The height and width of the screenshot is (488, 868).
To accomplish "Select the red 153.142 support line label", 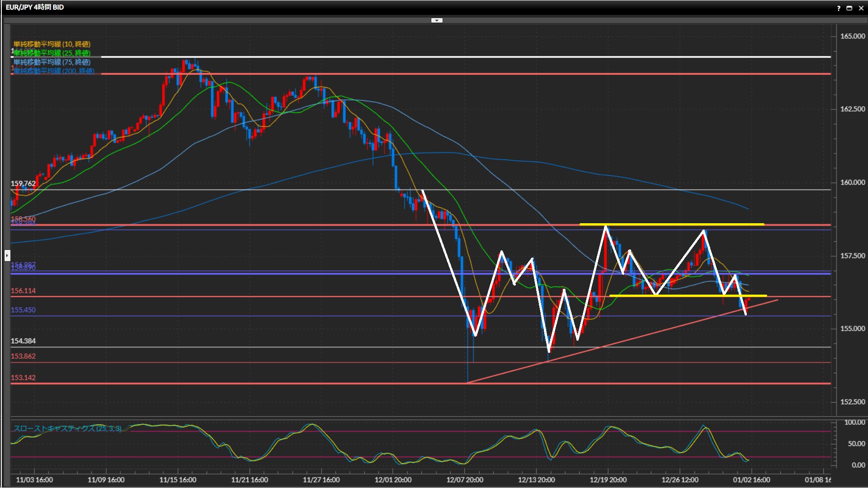I will click(x=23, y=378).
